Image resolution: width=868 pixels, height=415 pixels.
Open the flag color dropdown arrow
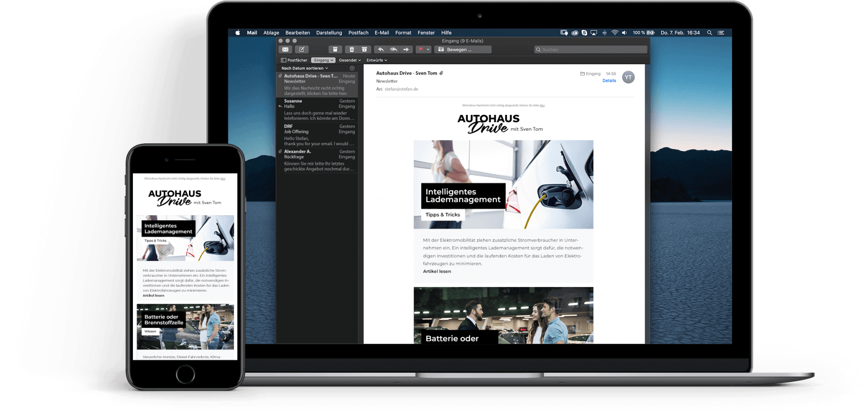click(428, 50)
